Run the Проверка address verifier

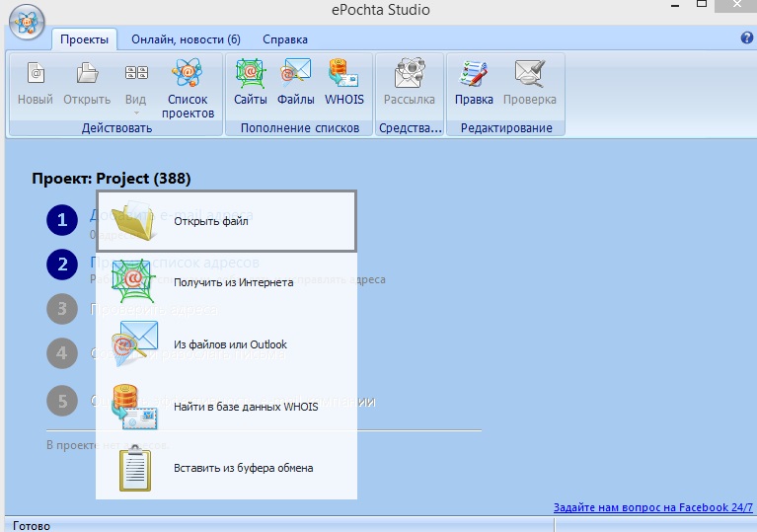click(x=530, y=83)
